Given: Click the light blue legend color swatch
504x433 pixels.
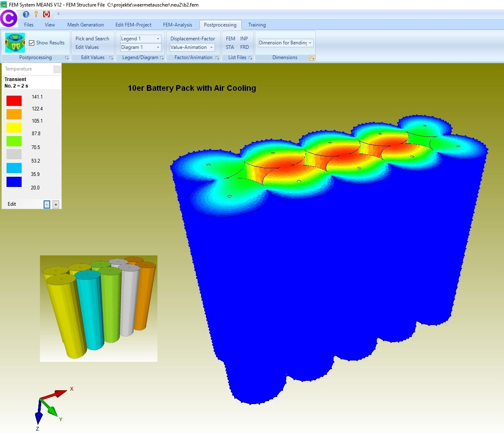Looking at the screenshot, I should point(14,168).
